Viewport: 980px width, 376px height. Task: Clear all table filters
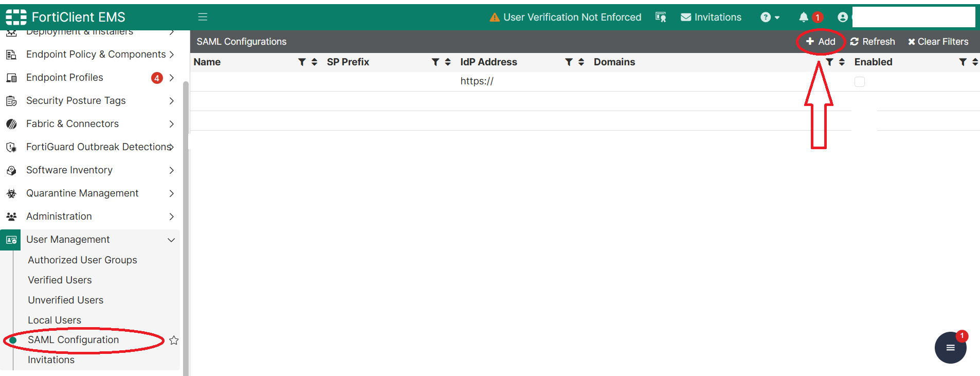938,42
